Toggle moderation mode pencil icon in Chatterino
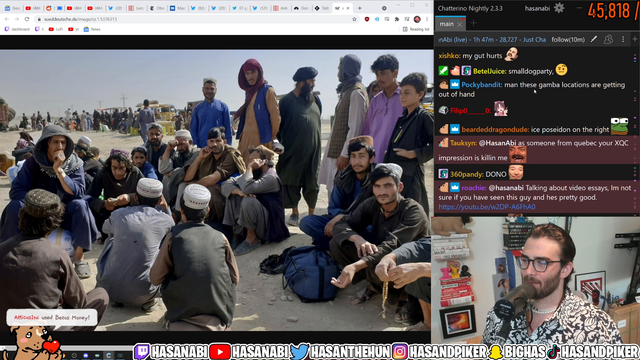Screen dimensions: 640x360 [x=594, y=39]
